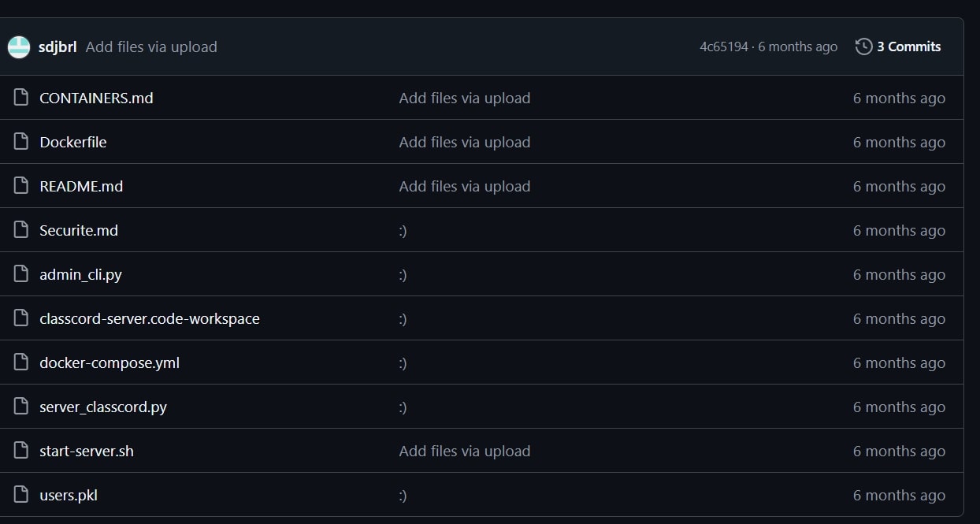Click the sdjbrl user avatar
This screenshot has height=524, width=980.
[x=19, y=46]
